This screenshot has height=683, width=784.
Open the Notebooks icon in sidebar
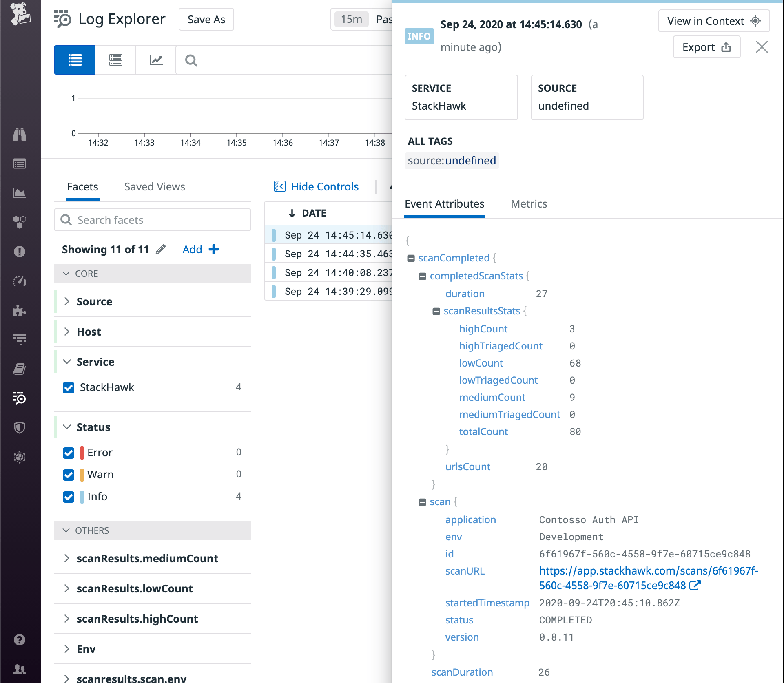point(20,369)
